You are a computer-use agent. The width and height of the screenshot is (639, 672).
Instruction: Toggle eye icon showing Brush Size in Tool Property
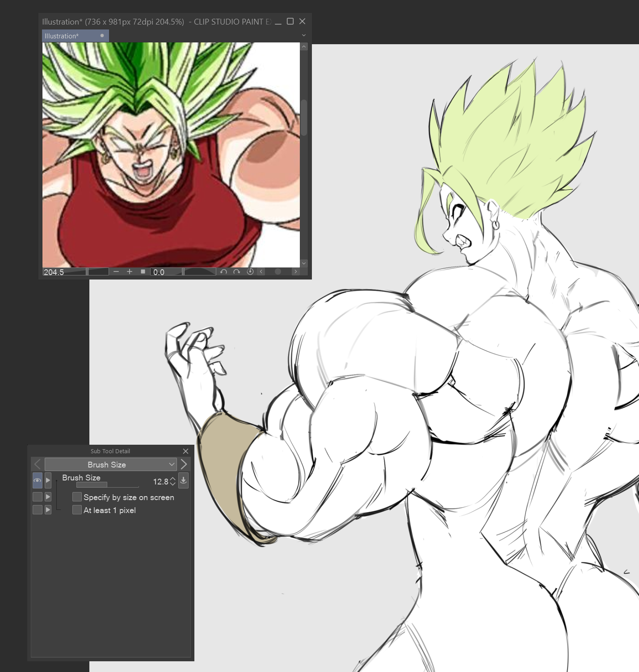38,480
